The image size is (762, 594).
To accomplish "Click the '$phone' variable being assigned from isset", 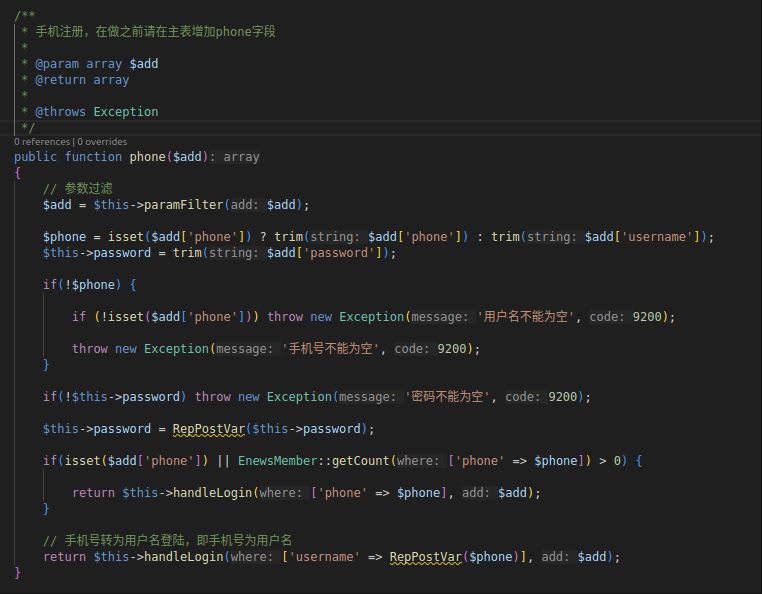I will coord(64,237).
